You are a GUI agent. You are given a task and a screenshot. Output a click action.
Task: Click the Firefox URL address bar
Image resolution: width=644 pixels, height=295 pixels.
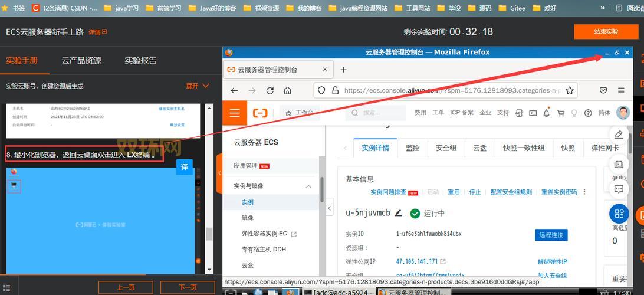coord(445,90)
